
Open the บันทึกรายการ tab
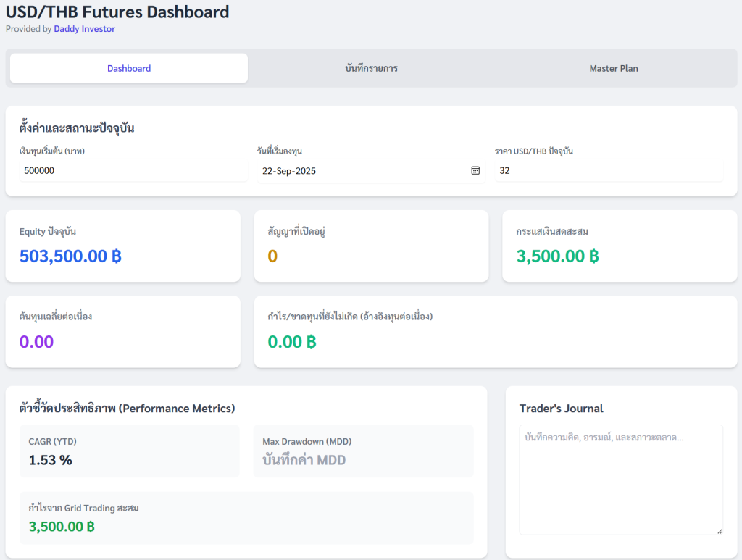pyautogui.click(x=371, y=68)
